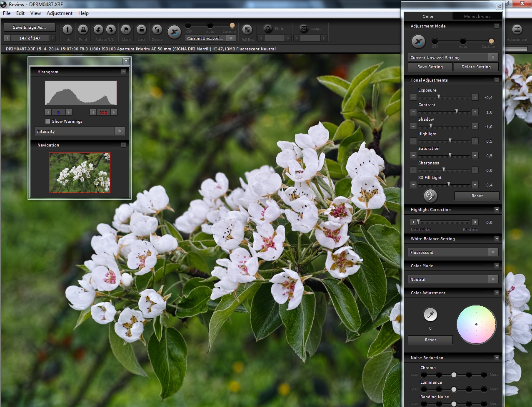Screen dimensions: 532x407
Task: Click the Full Res view icon
Action: [247, 30]
